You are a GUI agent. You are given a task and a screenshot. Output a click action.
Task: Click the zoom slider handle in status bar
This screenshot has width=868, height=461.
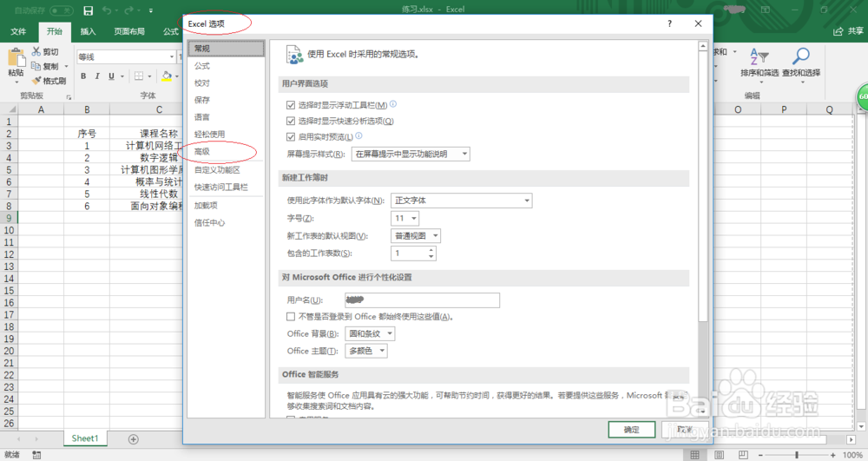(x=797, y=455)
